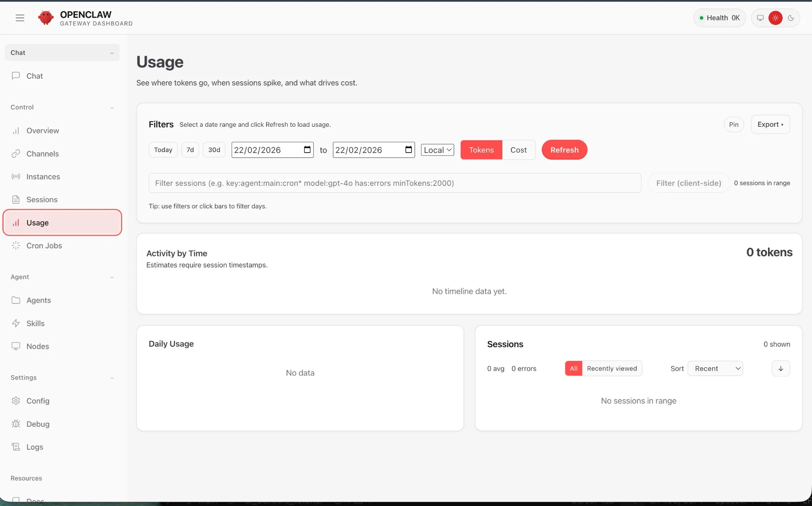The width and height of the screenshot is (812, 506).
Task: Open Nodes in sidebar
Action: point(62,346)
